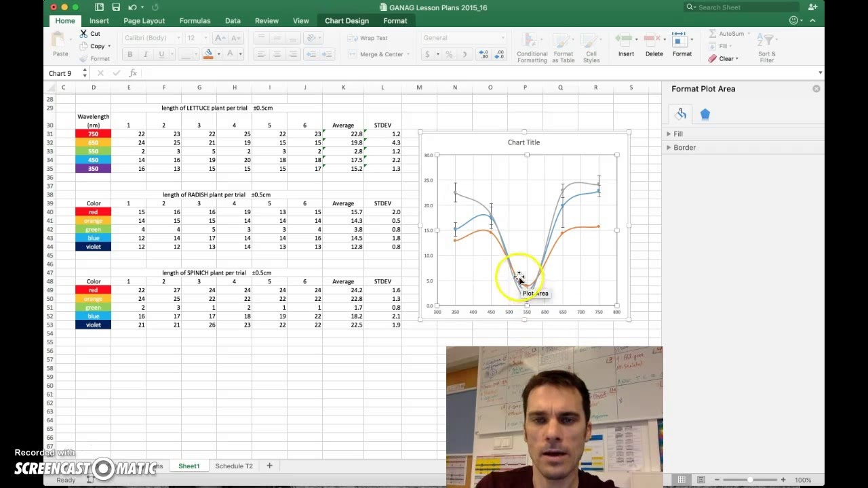This screenshot has width=868, height=488.
Task: Open the Formulas ribbon tab
Action: point(195,20)
